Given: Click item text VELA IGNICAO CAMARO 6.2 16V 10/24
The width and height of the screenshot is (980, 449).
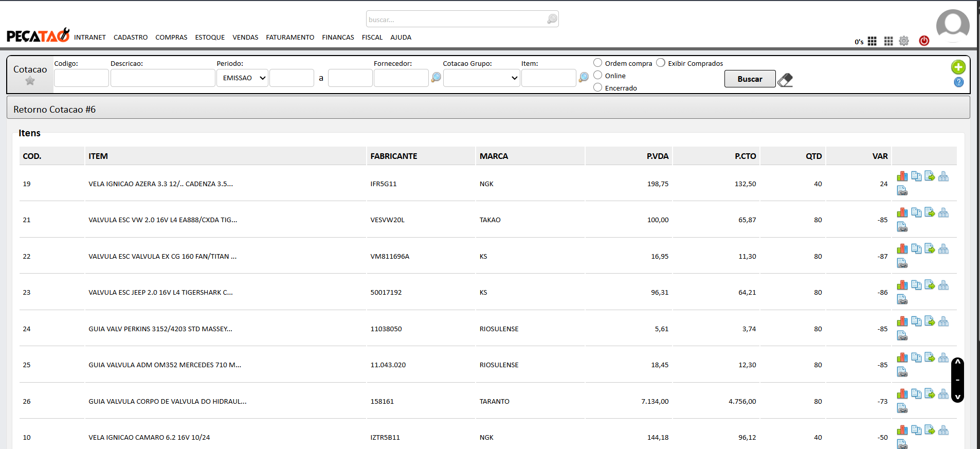Looking at the screenshot, I should click(x=149, y=437).
